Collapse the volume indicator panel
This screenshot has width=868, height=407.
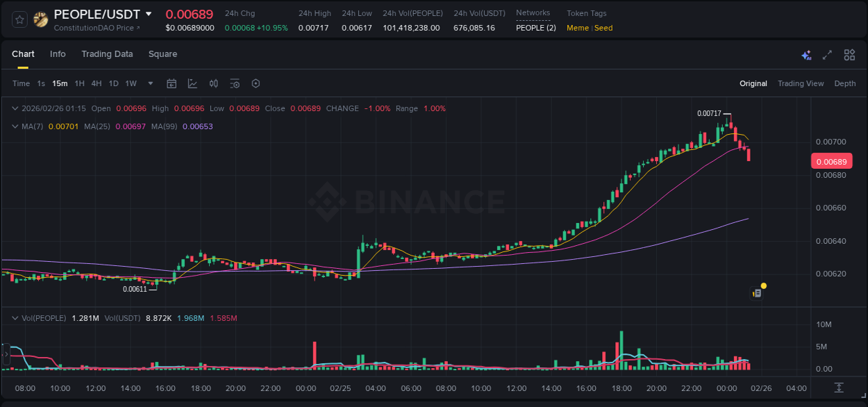[15, 317]
